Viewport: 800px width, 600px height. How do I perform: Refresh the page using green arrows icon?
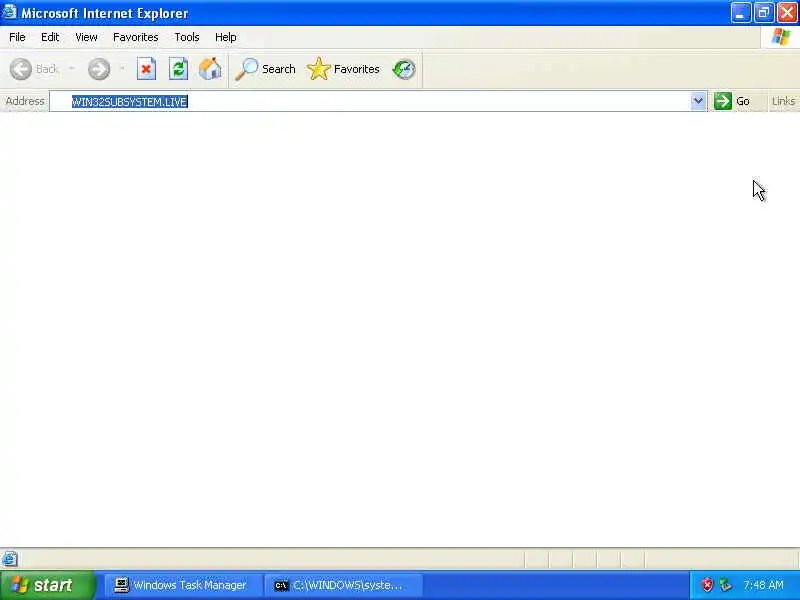(x=179, y=69)
